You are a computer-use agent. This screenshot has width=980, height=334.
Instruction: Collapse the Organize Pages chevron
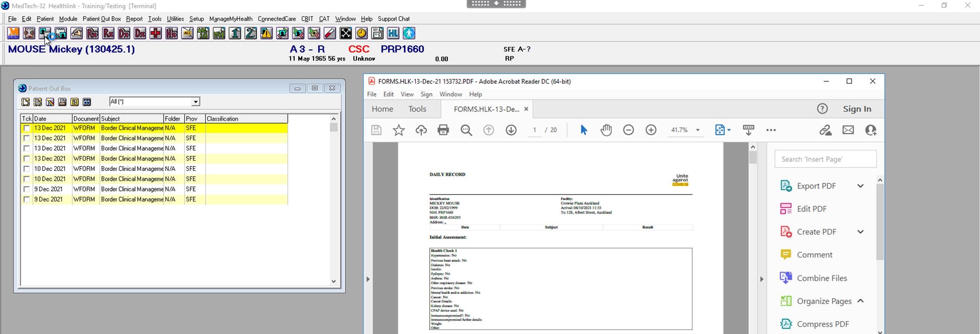coord(860,301)
